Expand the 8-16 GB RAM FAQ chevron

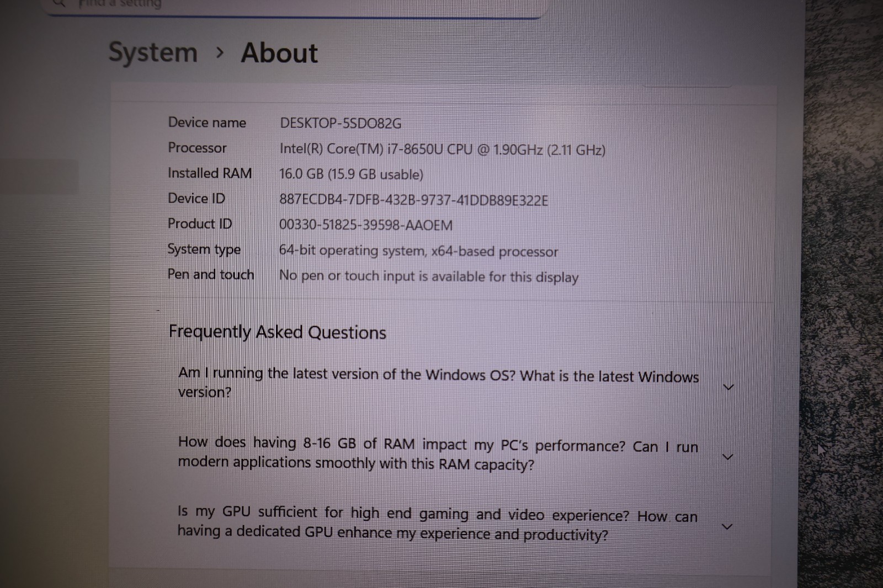pyautogui.click(x=727, y=457)
